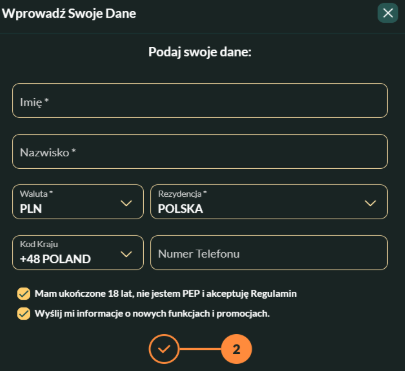Select the completed step checkmark circle
Image resolution: width=405 pixels, height=371 pixels.
164,349
